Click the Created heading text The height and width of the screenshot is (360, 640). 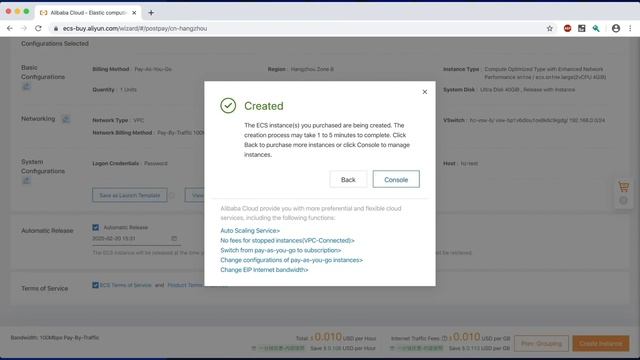(x=264, y=106)
